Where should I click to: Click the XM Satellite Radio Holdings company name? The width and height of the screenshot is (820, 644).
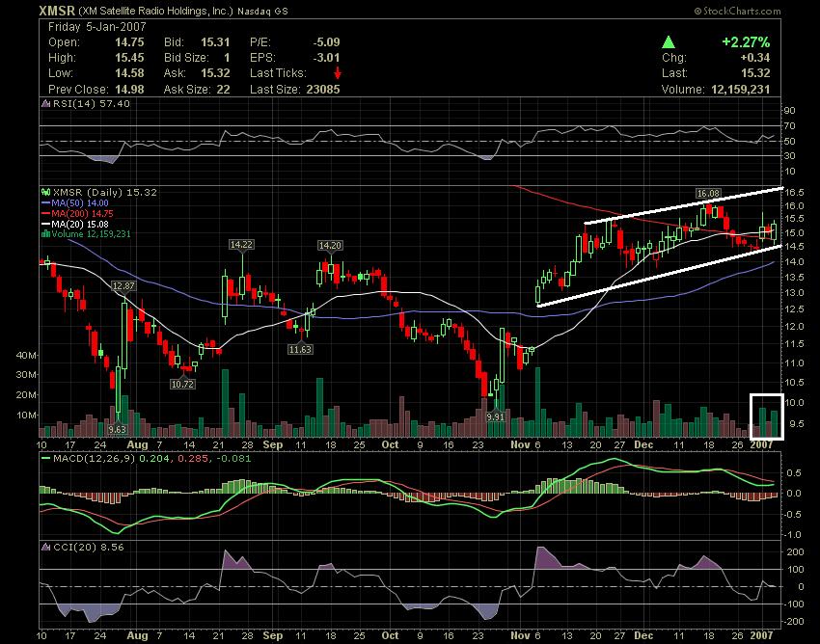(155, 11)
